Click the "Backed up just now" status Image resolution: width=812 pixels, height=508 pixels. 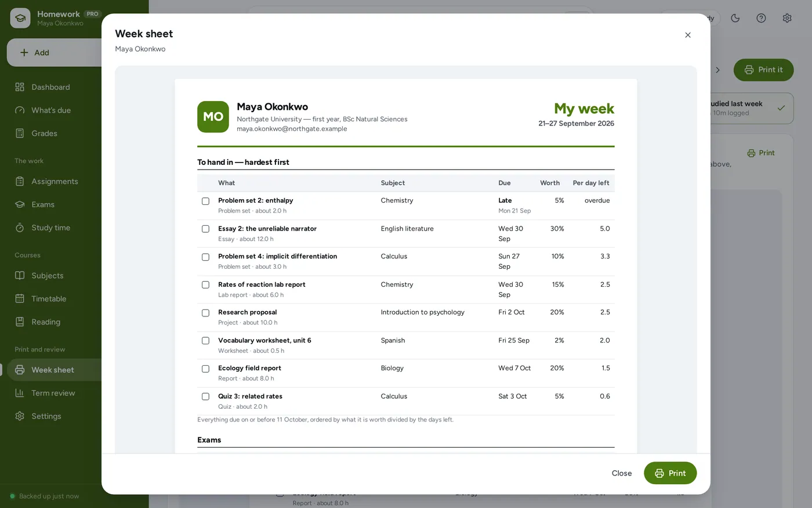click(45, 496)
